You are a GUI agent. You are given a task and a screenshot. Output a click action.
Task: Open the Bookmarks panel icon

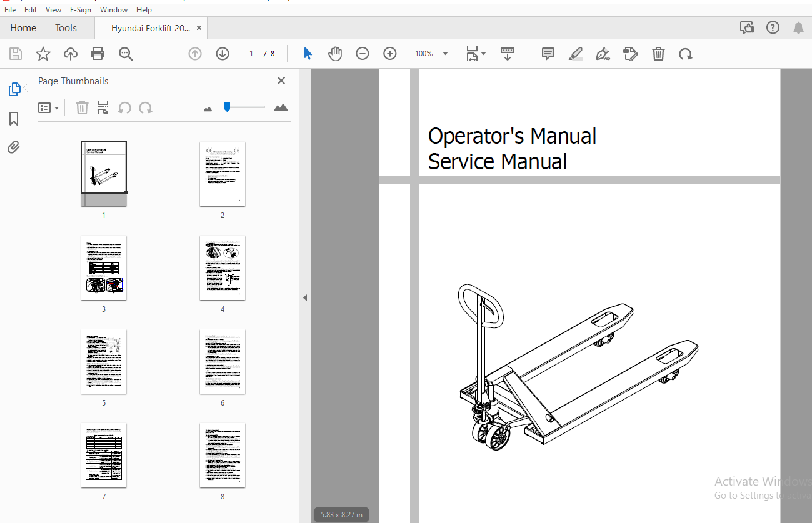[14, 119]
